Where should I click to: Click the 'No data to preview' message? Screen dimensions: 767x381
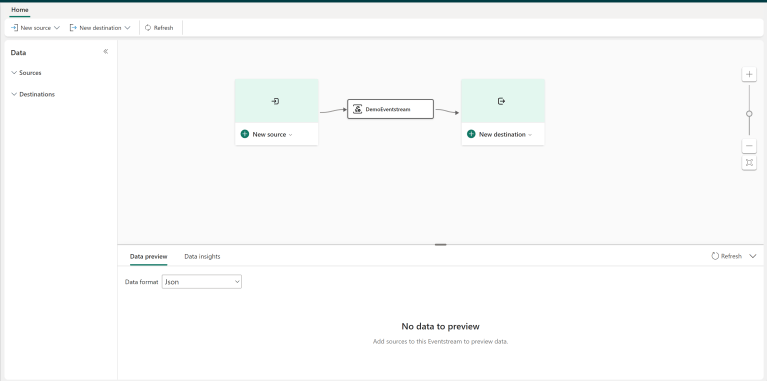[x=440, y=326]
